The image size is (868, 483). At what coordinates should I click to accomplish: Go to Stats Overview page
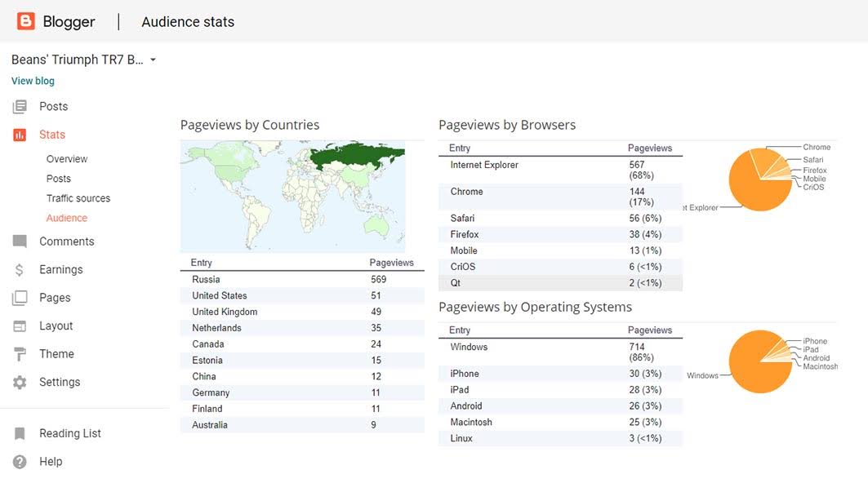pos(67,159)
